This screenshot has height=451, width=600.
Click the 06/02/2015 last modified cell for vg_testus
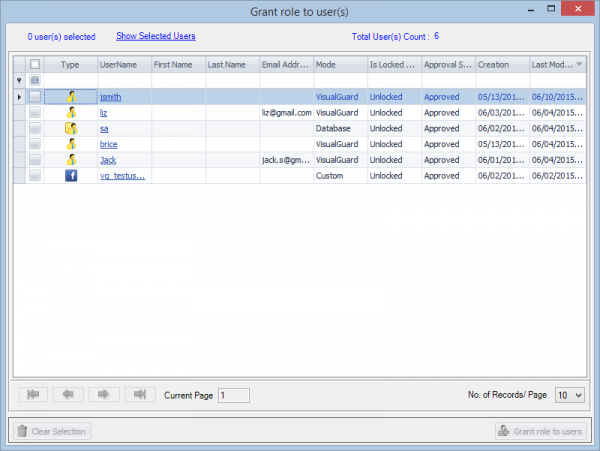pyautogui.click(x=558, y=176)
